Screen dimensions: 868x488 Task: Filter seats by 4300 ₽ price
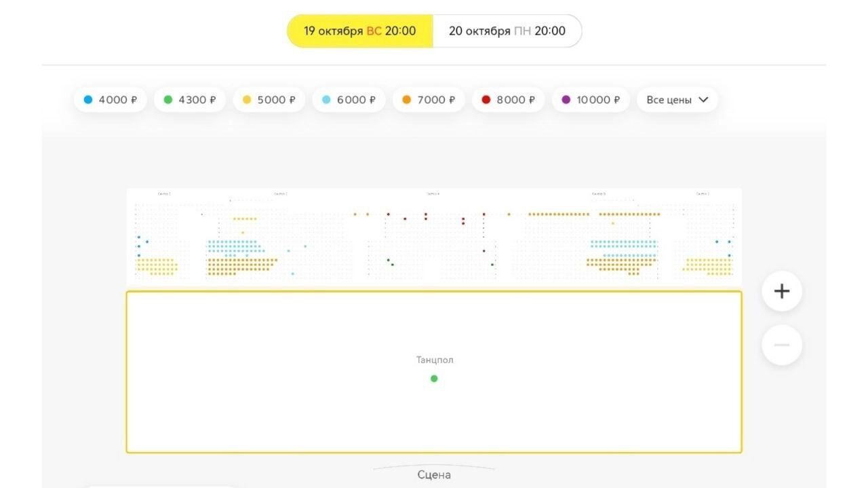coord(190,100)
